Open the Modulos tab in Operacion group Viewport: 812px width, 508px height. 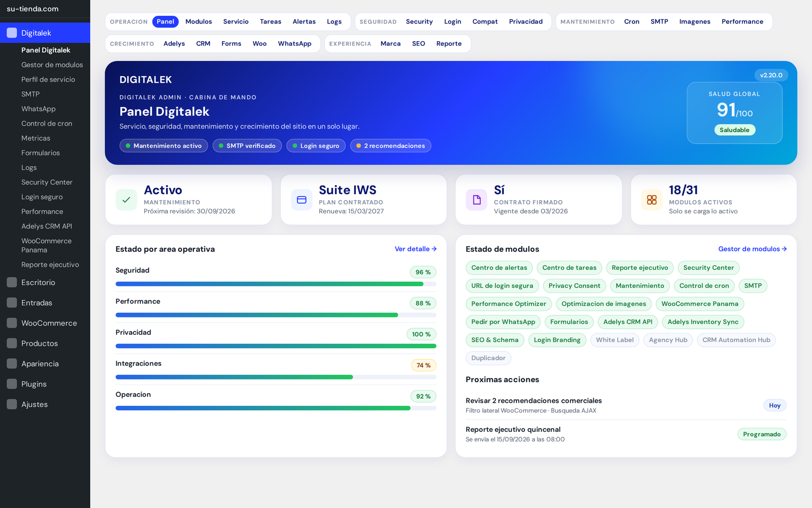[198, 22]
